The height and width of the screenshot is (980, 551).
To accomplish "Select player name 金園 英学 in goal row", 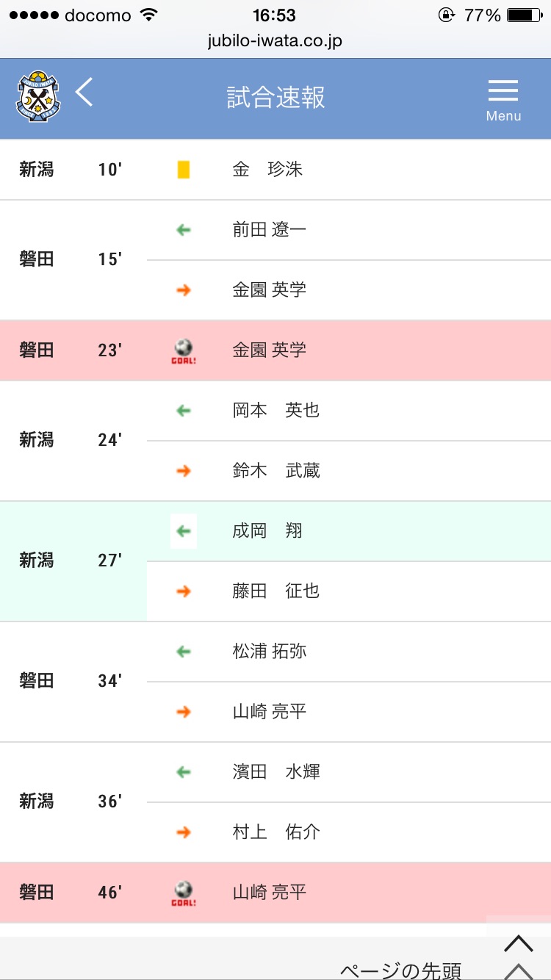I will click(269, 350).
